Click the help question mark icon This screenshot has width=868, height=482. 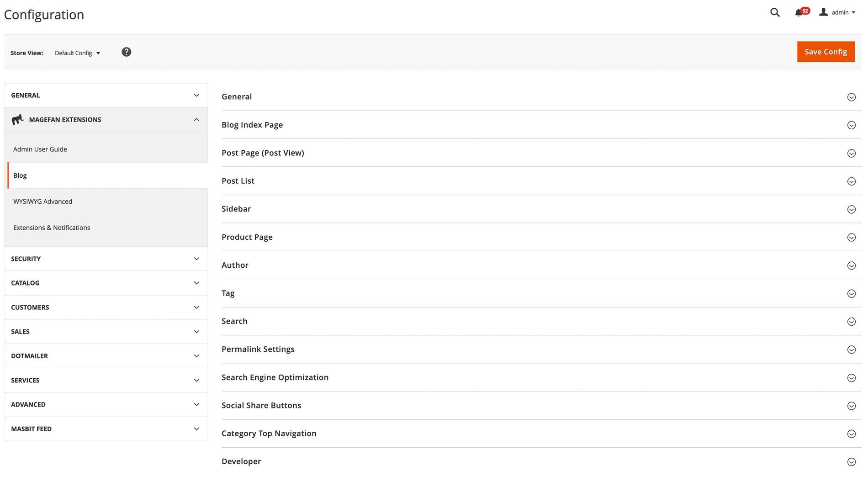point(127,52)
